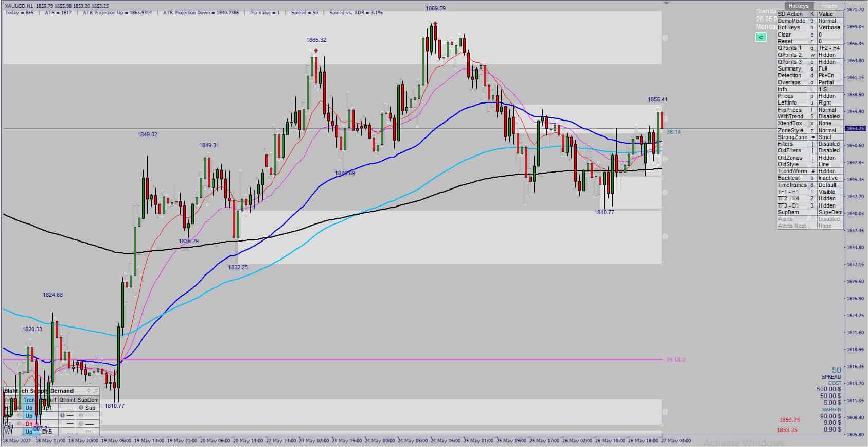The height and width of the screenshot is (447, 868).
Task: Toggle QPoints 3 Hidden value
Action: click(830, 62)
